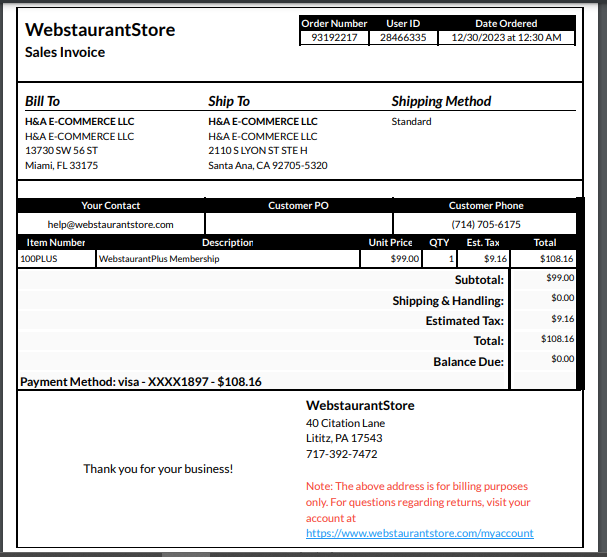Click the line item tax $9.16 cell
This screenshot has height=557, width=607.
pyautogui.click(x=484, y=259)
